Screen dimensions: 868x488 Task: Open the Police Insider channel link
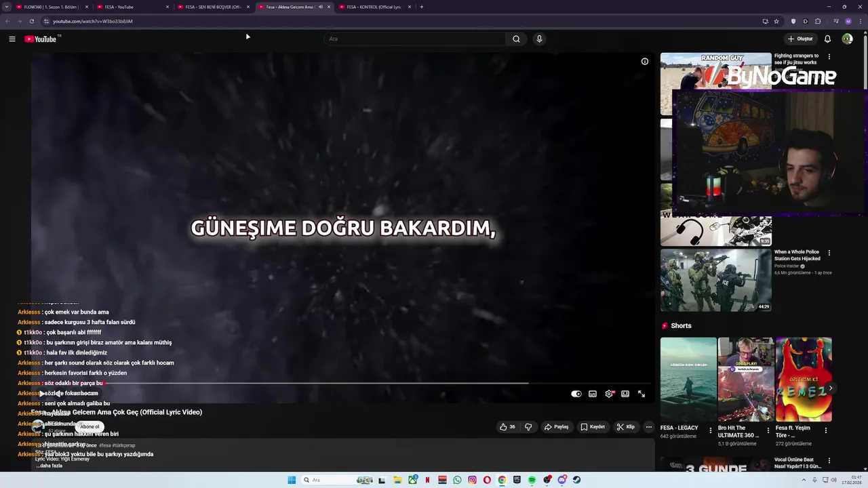[789, 266]
